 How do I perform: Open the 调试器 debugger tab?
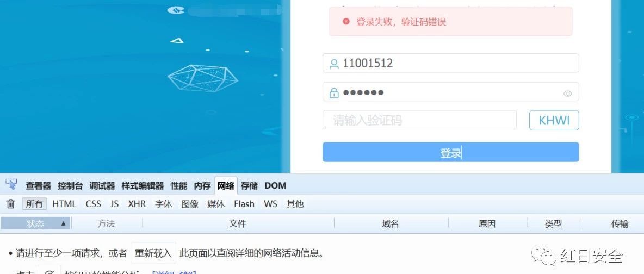tap(102, 186)
